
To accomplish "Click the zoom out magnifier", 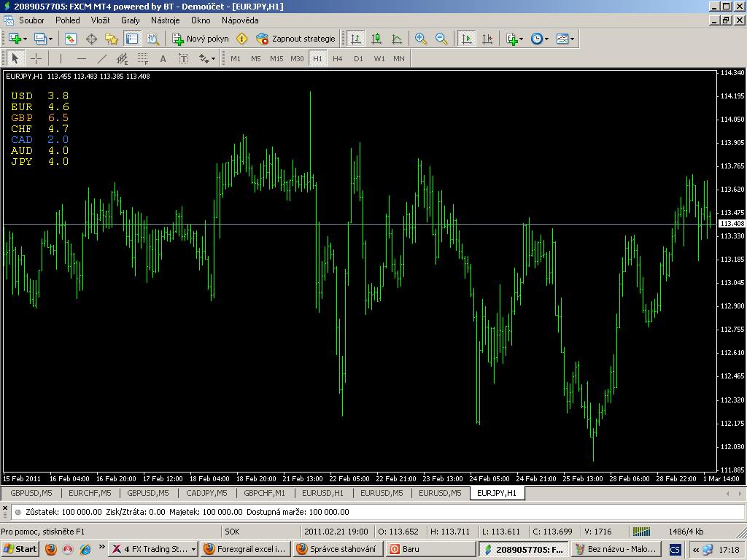I will pos(441,39).
